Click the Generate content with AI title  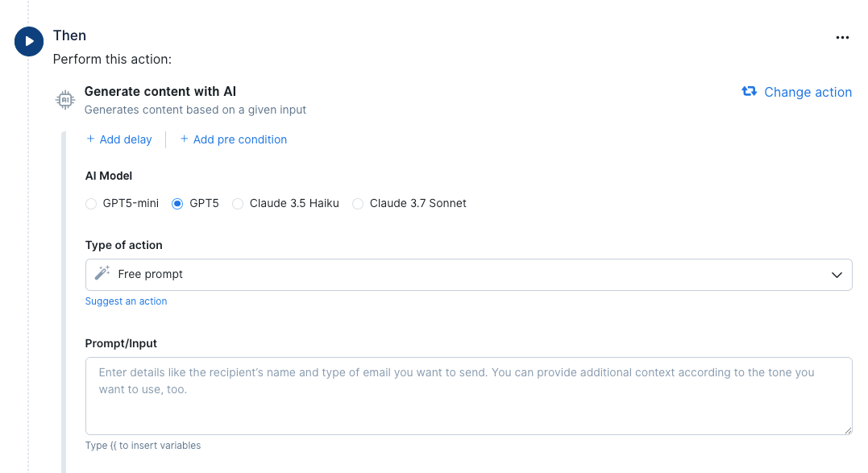pyautogui.click(x=160, y=91)
